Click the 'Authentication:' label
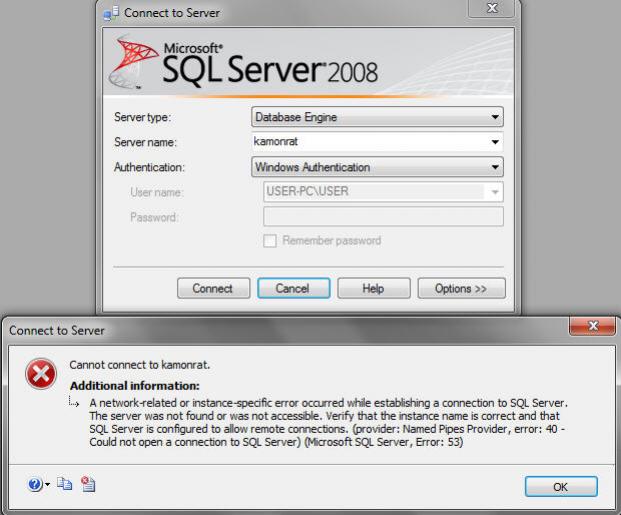 149,167
